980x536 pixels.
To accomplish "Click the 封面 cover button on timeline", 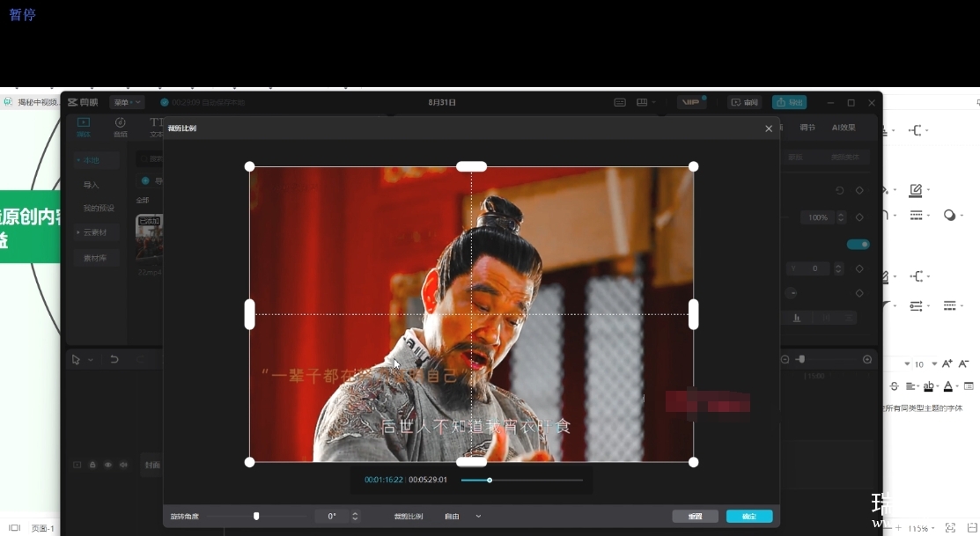I will click(152, 465).
